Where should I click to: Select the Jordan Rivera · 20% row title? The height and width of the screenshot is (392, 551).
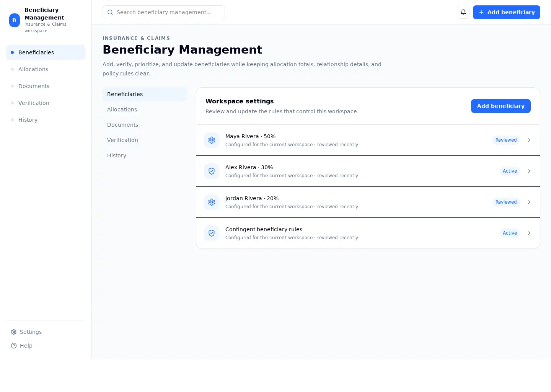252,198
